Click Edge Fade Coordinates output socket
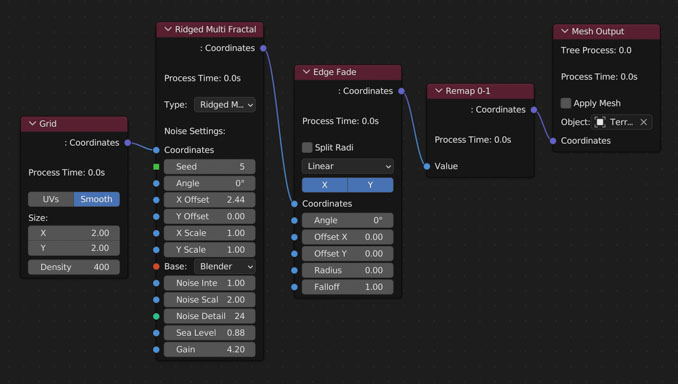 point(401,91)
